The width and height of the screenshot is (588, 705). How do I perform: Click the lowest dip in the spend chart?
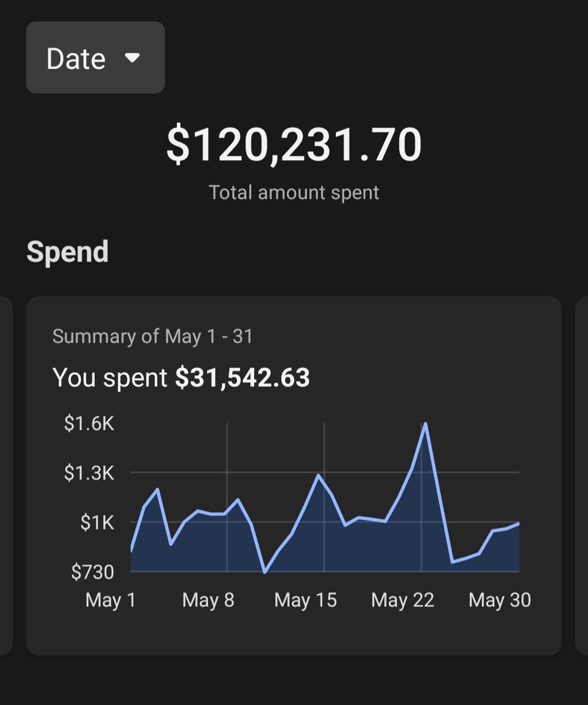pos(265,572)
